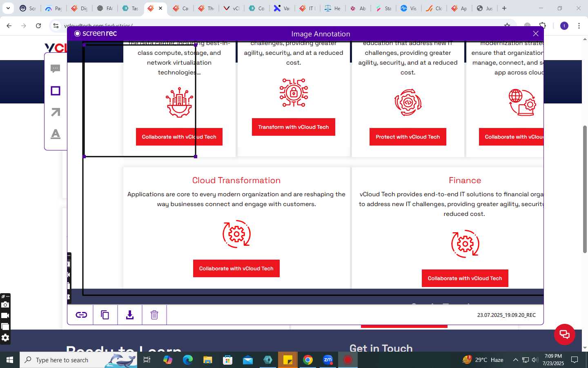Delete the screenshot with the trash icon
This screenshot has height=368, width=588.
(154, 315)
